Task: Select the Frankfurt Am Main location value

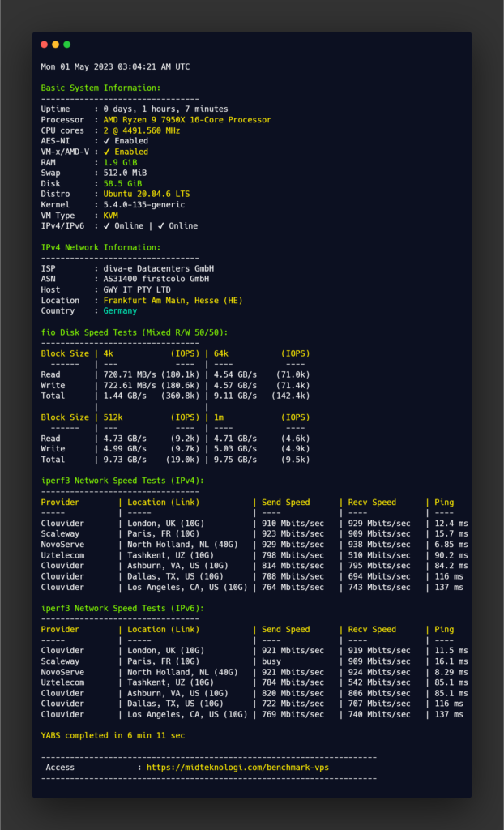Action: pos(172,301)
